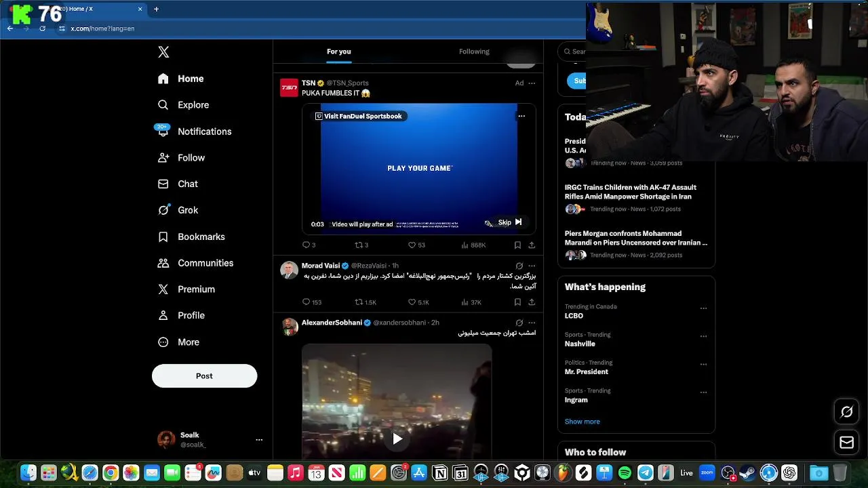Open TSN ad post options menu
Image resolution: width=868 pixels, height=488 pixels.
click(x=532, y=83)
